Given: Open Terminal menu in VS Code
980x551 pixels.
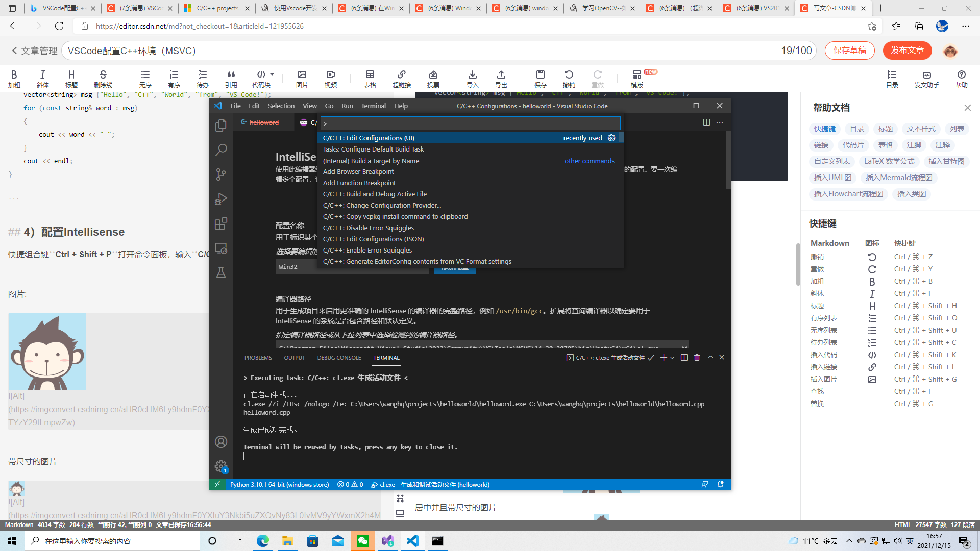Looking at the screenshot, I should click(x=373, y=106).
